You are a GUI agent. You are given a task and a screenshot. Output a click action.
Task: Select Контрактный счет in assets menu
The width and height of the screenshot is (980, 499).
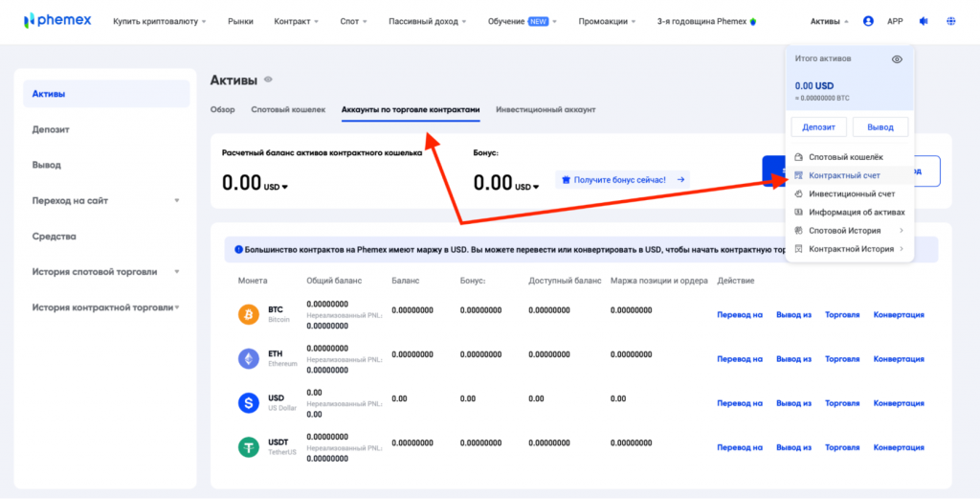click(844, 176)
